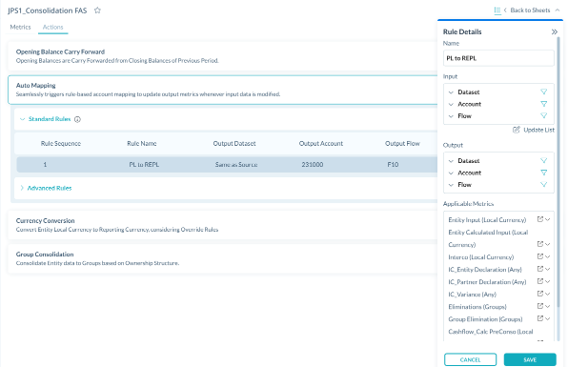Viewport: 568px width, 367px height.
Task: Switch to the Metrics tab
Action: coord(20,27)
